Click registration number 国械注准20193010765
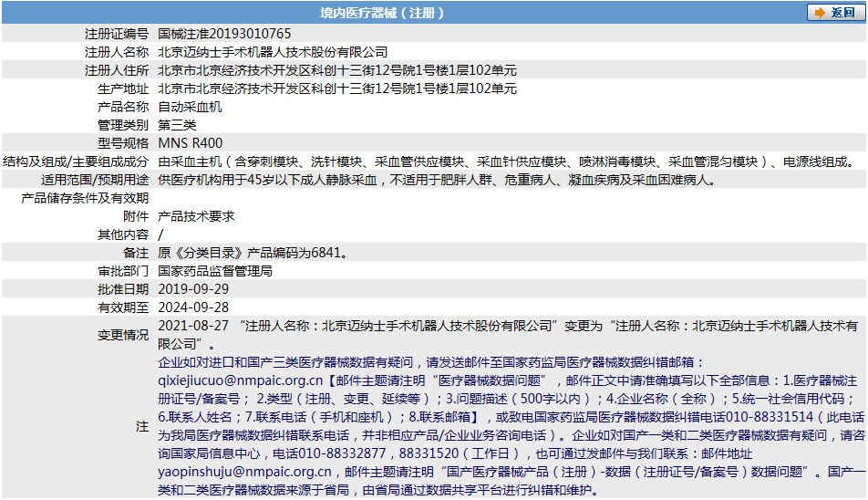Image resolution: width=868 pixels, height=500 pixels. [x=224, y=34]
